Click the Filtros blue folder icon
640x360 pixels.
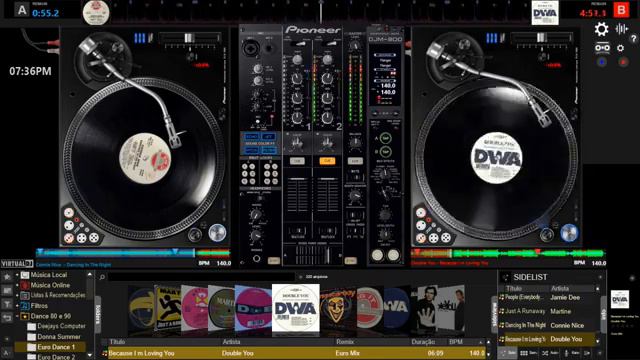pyautogui.click(x=25, y=305)
